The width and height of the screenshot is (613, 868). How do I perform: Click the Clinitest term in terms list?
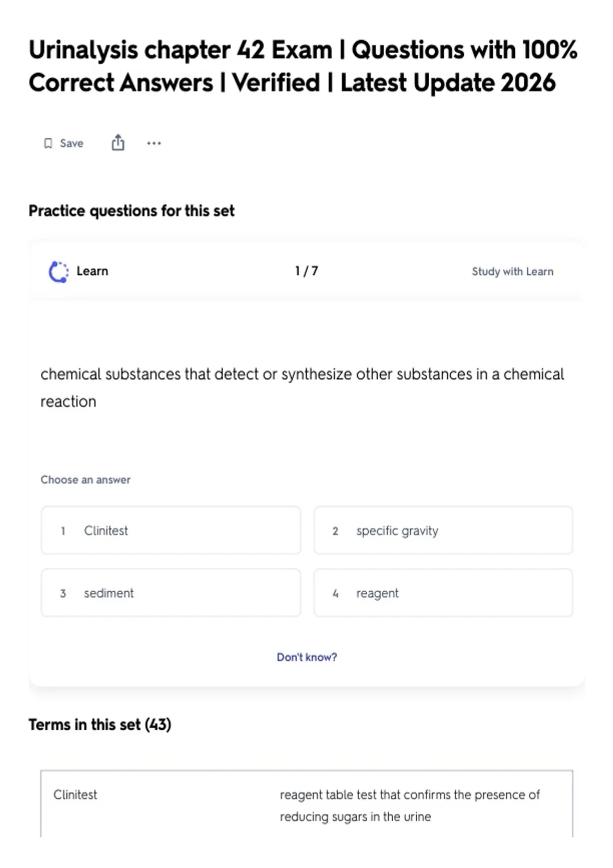pyautogui.click(x=75, y=794)
